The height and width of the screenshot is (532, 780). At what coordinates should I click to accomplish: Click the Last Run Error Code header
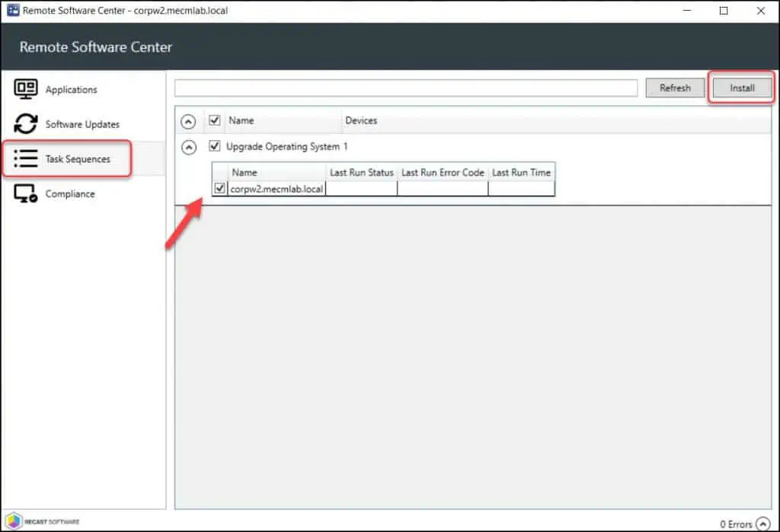pyautogui.click(x=443, y=173)
